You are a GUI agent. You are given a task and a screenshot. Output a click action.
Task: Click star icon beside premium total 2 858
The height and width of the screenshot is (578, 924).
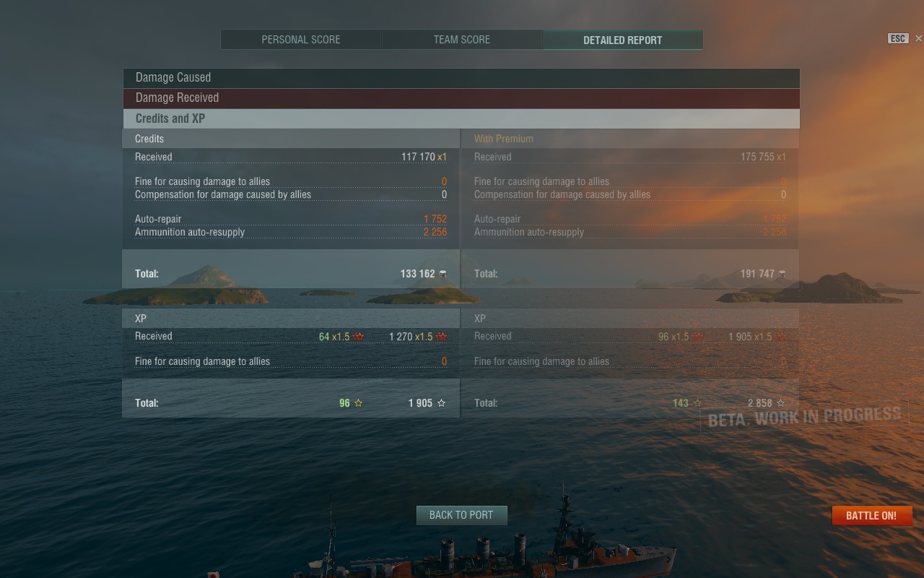[781, 403]
